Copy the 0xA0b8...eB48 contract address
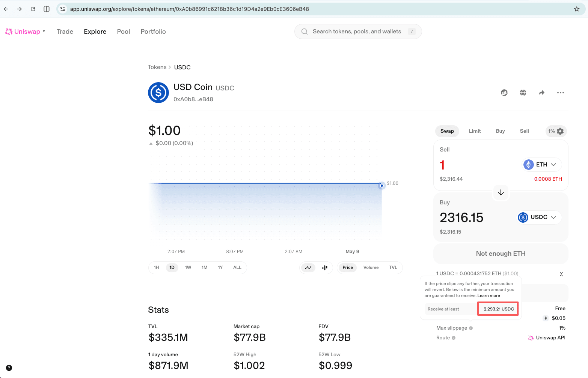The height and width of the screenshot is (378, 588). click(193, 99)
